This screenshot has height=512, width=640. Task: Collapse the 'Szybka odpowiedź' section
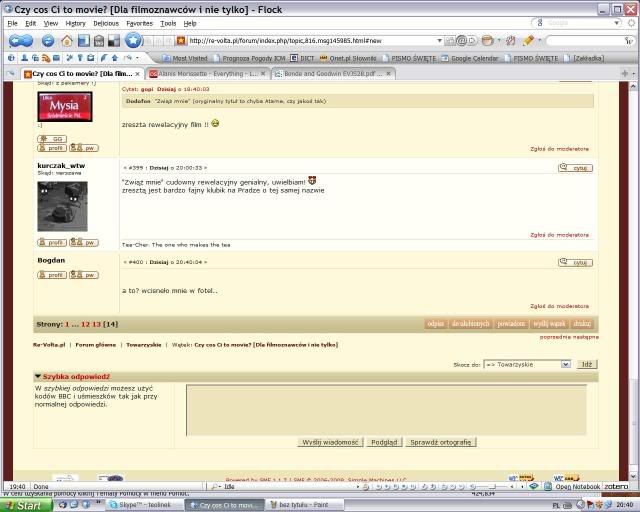coord(38,377)
